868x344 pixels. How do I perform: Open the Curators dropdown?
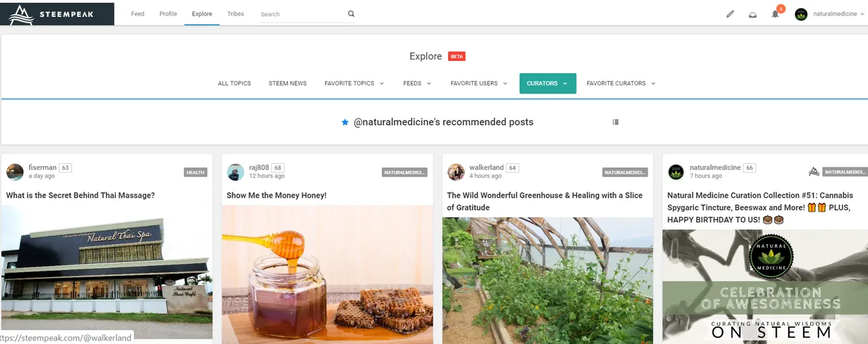click(547, 83)
